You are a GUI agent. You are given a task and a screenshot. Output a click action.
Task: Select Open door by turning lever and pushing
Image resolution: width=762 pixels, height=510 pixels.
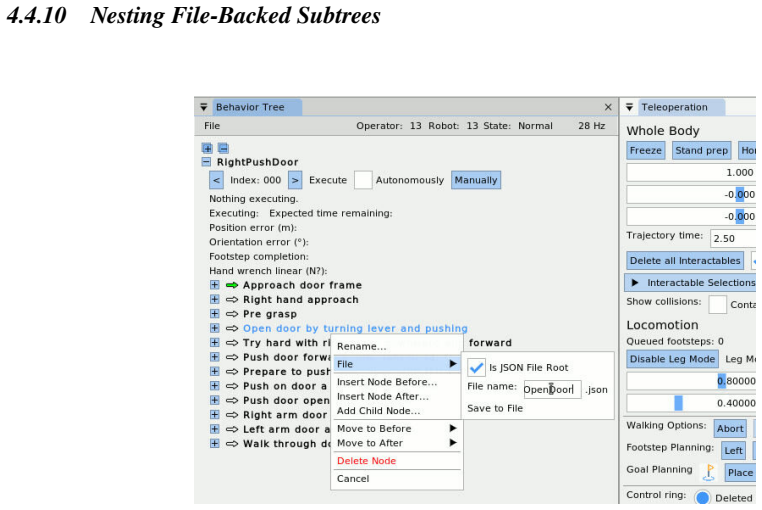[355, 328]
